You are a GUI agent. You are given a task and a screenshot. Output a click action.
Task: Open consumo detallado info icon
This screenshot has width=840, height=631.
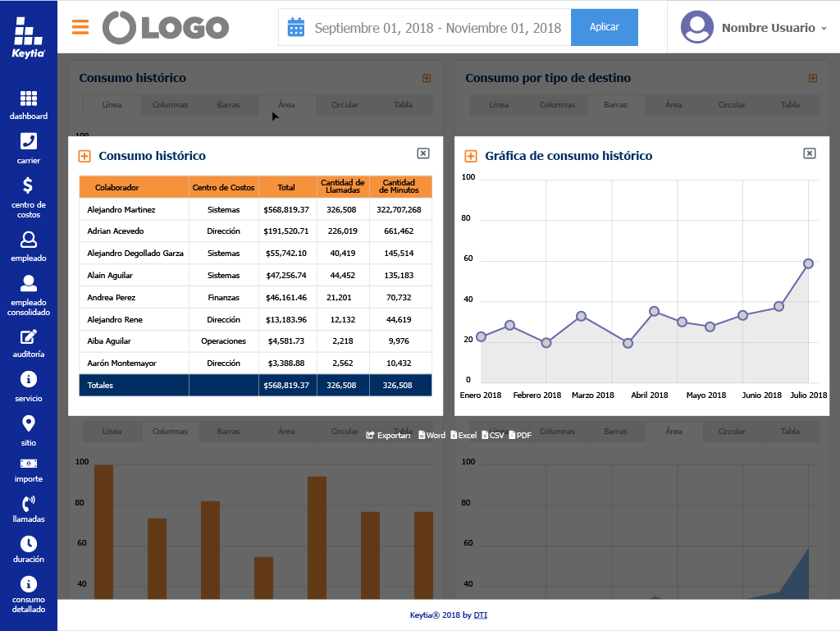(x=29, y=584)
